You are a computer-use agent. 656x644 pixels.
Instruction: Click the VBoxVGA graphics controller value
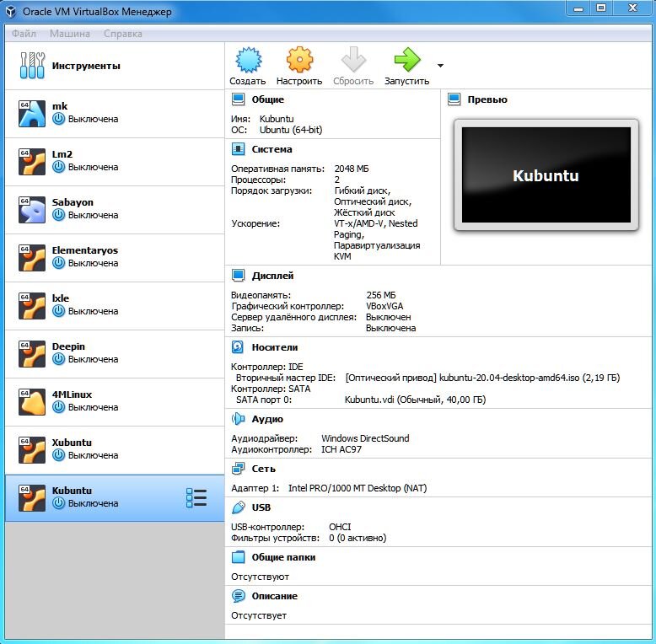pyautogui.click(x=384, y=306)
